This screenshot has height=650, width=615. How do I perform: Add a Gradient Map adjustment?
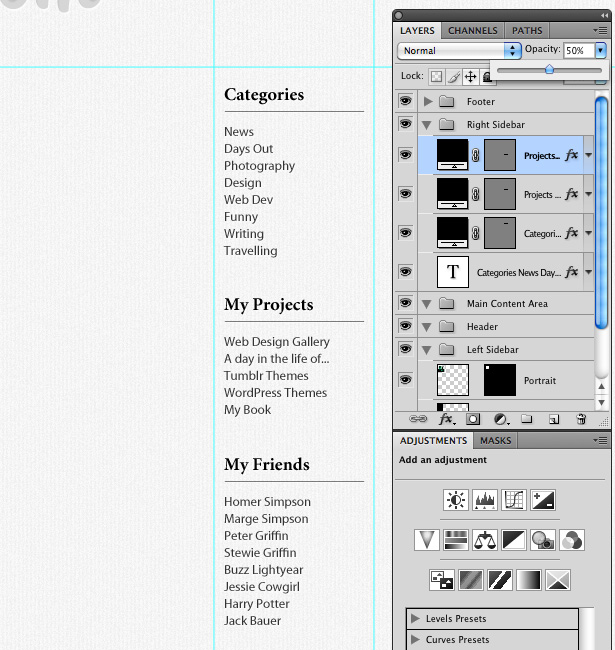click(x=528, y=580)
